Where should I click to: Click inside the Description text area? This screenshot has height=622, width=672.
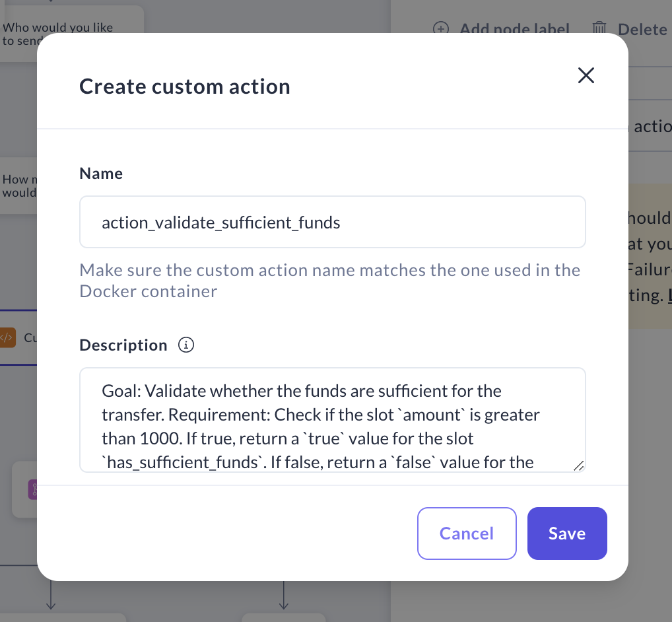332,419
